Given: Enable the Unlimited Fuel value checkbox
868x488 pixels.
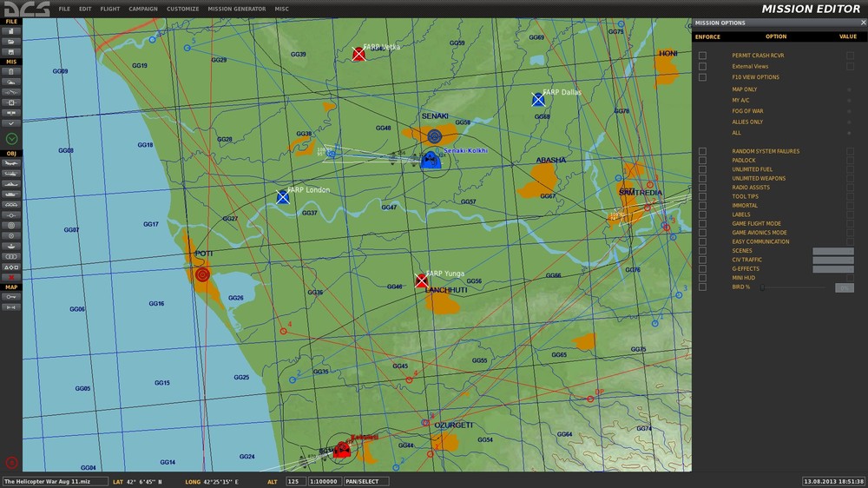Looking at the screenshot, I should (x=850, y=169).
